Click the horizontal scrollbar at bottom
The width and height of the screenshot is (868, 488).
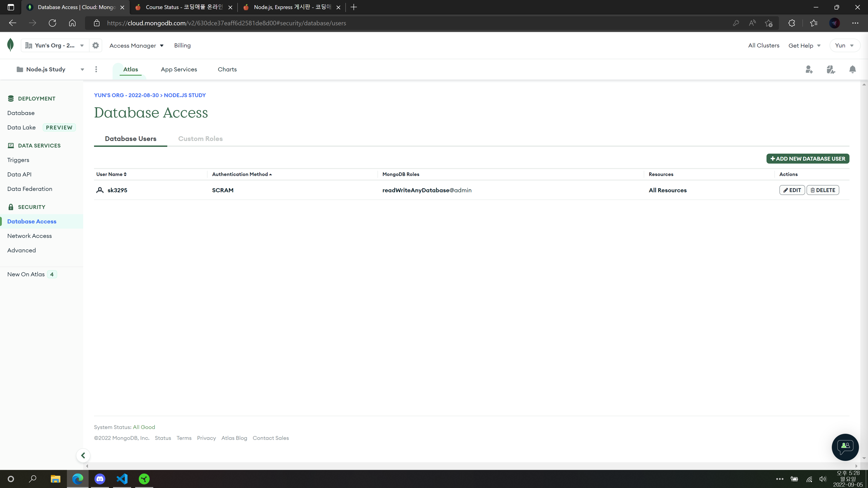tap(472, 466)
